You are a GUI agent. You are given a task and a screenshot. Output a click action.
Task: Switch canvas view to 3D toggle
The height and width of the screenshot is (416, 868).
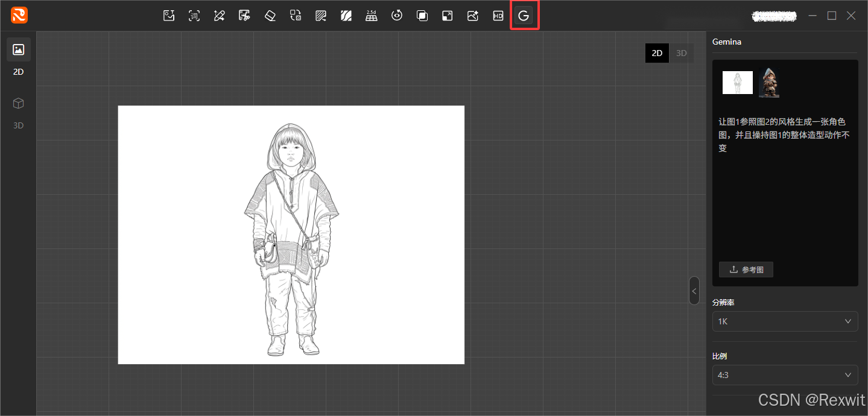[x=681, y=53]
